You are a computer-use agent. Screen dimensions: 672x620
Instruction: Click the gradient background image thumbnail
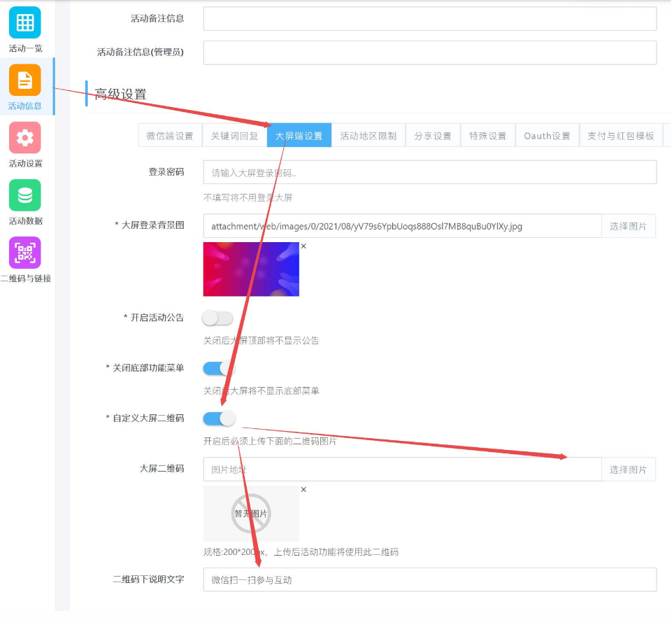tap(251, 269)
